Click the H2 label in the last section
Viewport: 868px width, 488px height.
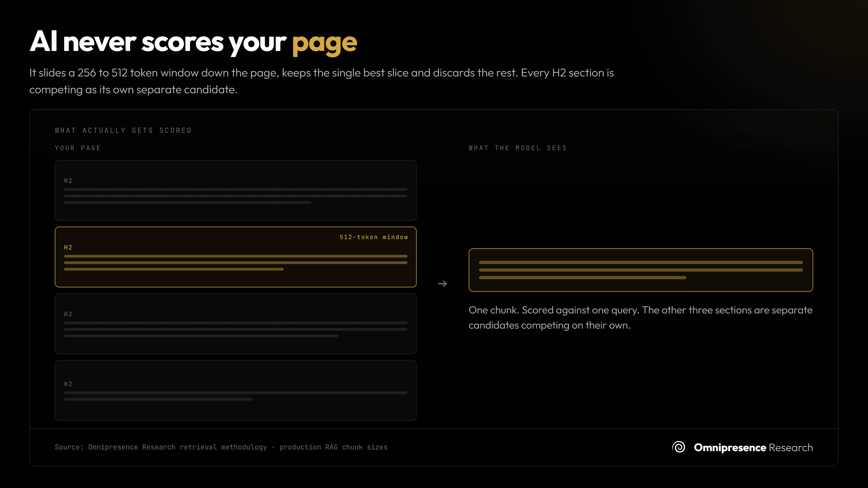point(68,384)
